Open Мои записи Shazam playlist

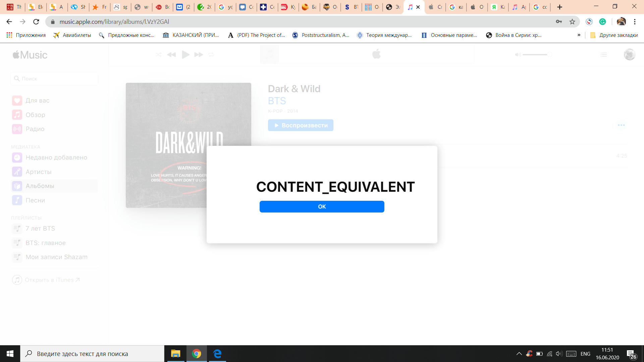coord(54,257)
